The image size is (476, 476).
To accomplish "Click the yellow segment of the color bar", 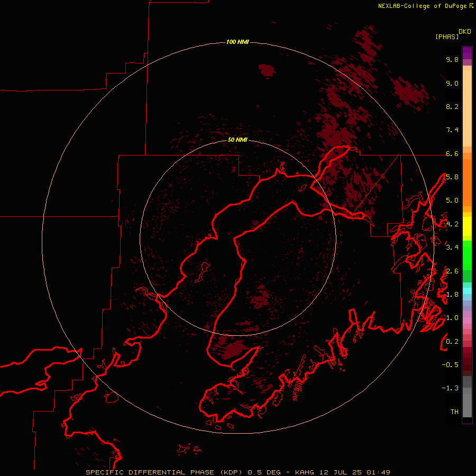I will click(x=467, y=226).
